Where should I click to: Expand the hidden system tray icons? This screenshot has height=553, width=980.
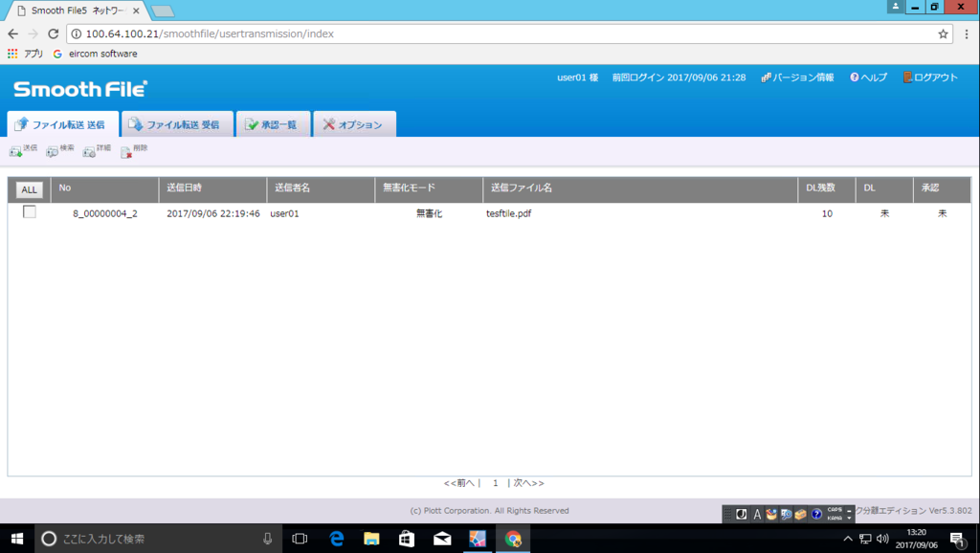pos(848,538)
